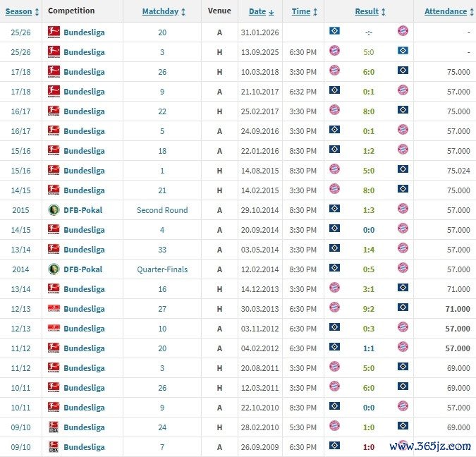
Task: Click the Bayern crest in the 9:2 result row
Action: [335, 307]
